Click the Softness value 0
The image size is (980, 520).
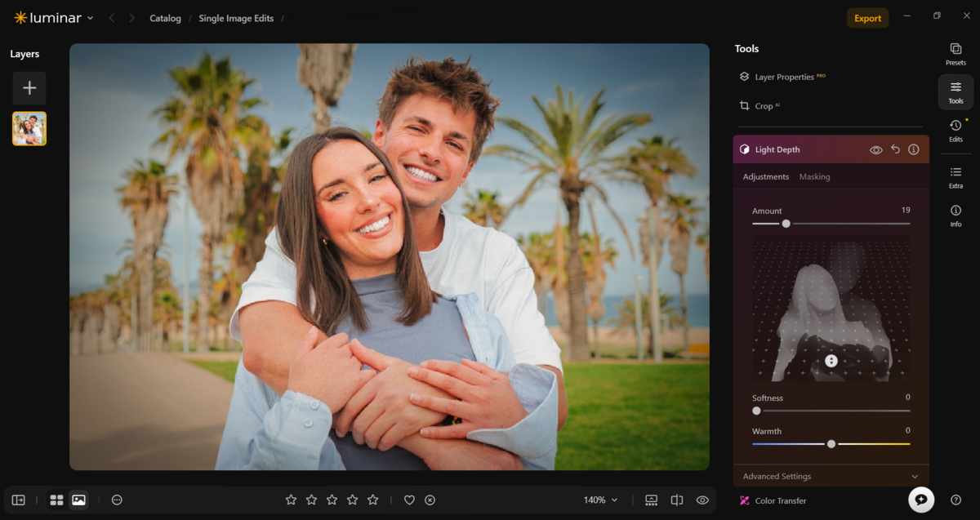(907, 397)
